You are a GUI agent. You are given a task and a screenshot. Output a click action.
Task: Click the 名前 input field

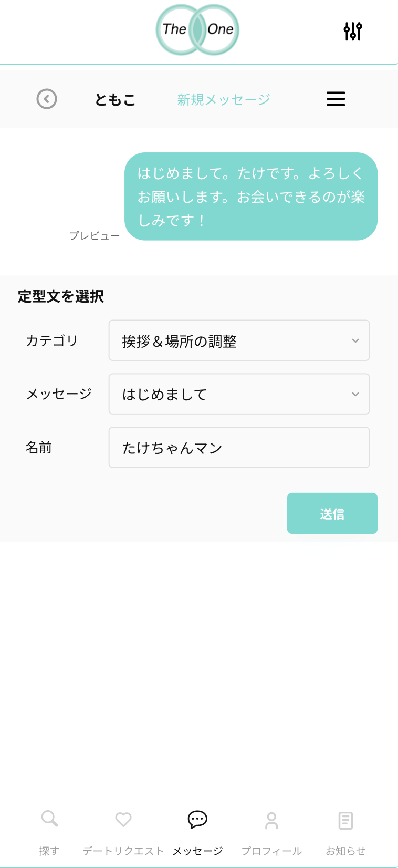pos(239,448)
